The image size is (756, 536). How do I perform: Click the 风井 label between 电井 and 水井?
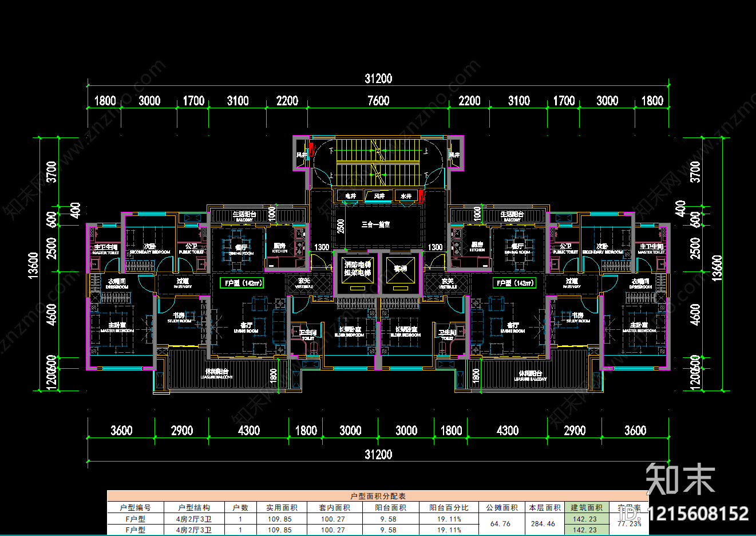point(379,196)
